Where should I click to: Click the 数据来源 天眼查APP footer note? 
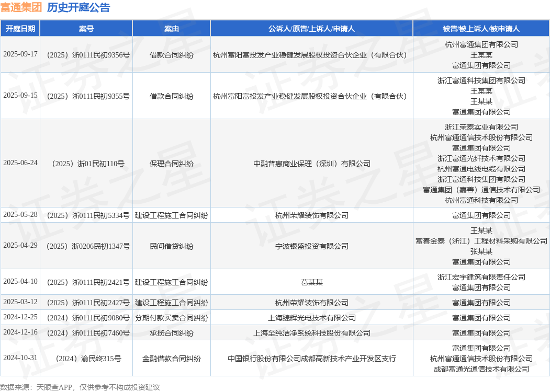pyautogui.click(x=80, y=387)
